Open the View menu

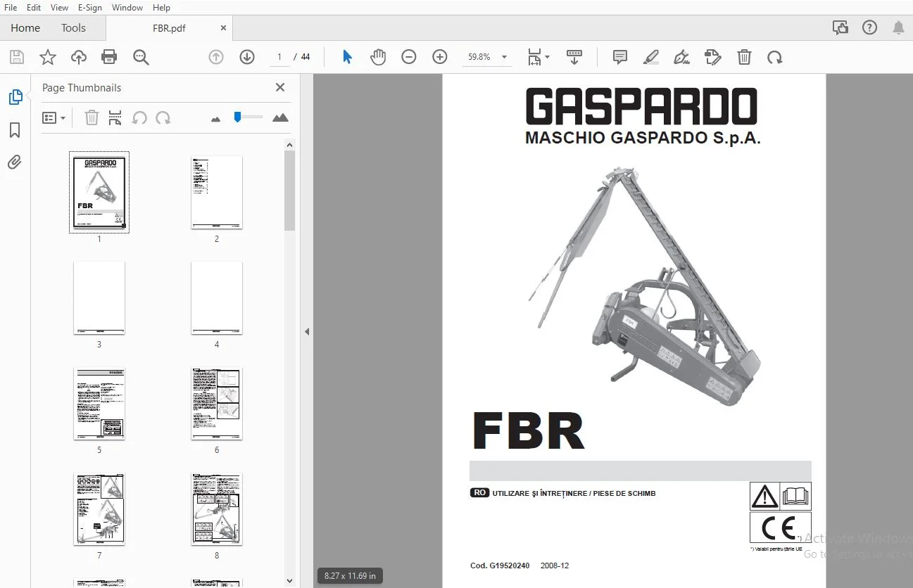59,8
